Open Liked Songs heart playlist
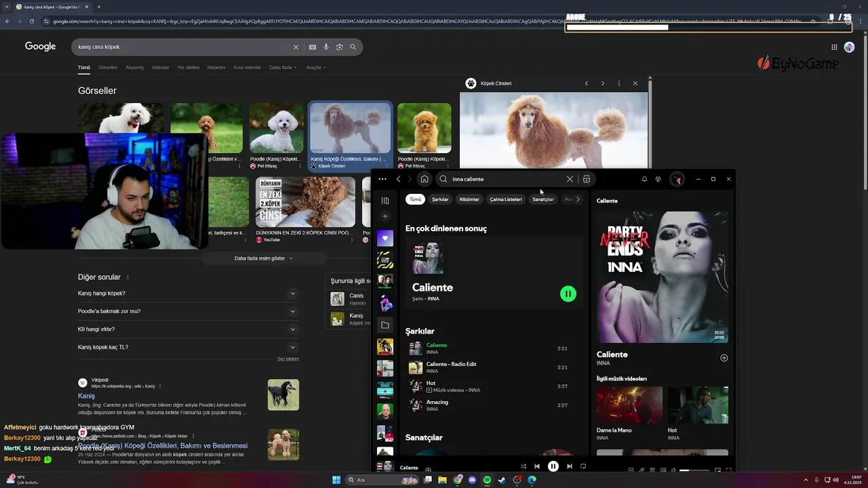 [x=385, y=238]
